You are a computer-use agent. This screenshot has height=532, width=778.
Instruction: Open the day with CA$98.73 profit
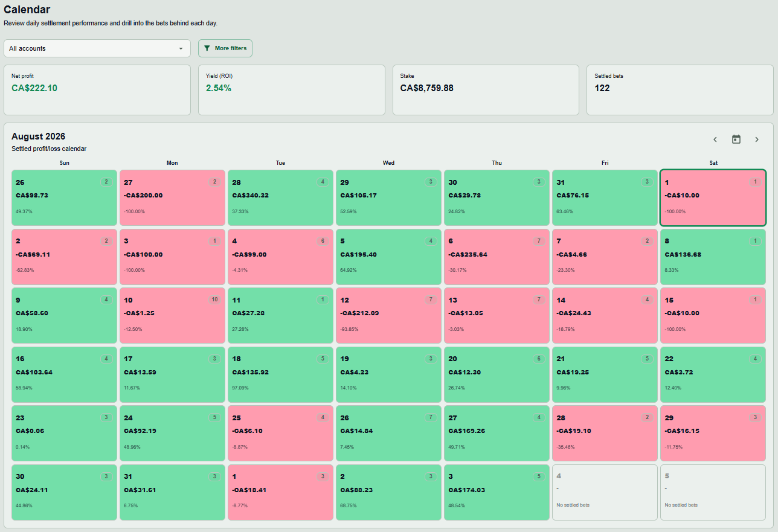click(64, 197)
